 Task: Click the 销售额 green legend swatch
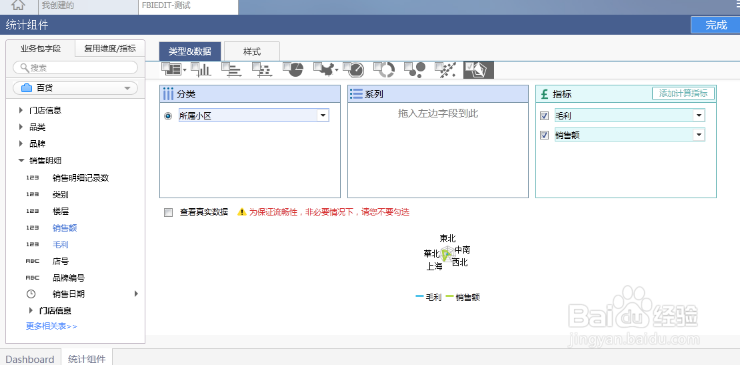(x=449, y=296)
